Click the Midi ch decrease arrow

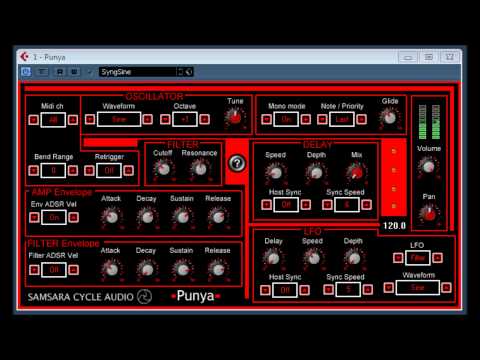tap(34, 120)
